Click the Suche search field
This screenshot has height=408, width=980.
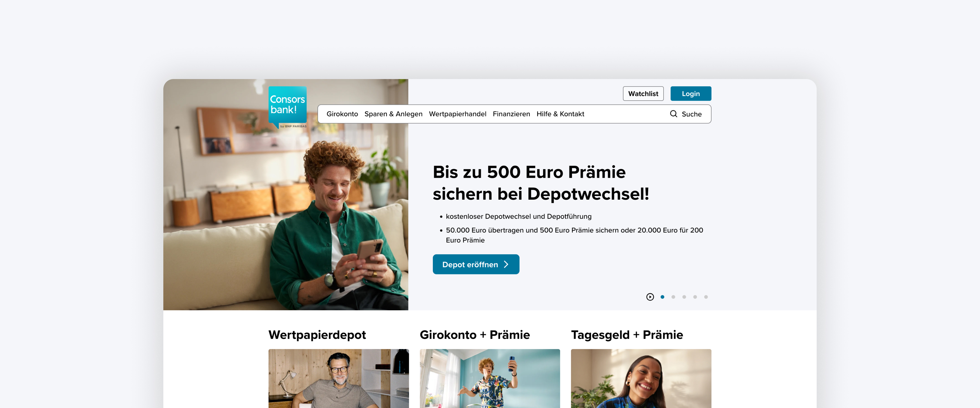tap(686, 114)
